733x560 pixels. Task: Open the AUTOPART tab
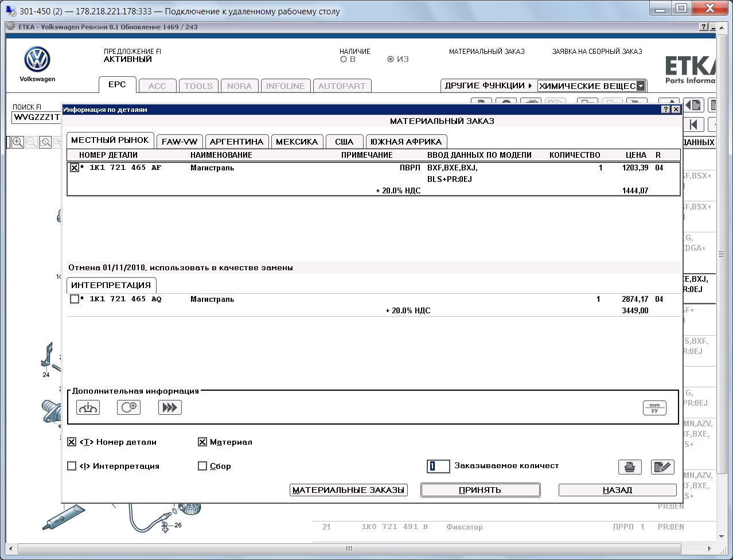[x=342, y=86]
